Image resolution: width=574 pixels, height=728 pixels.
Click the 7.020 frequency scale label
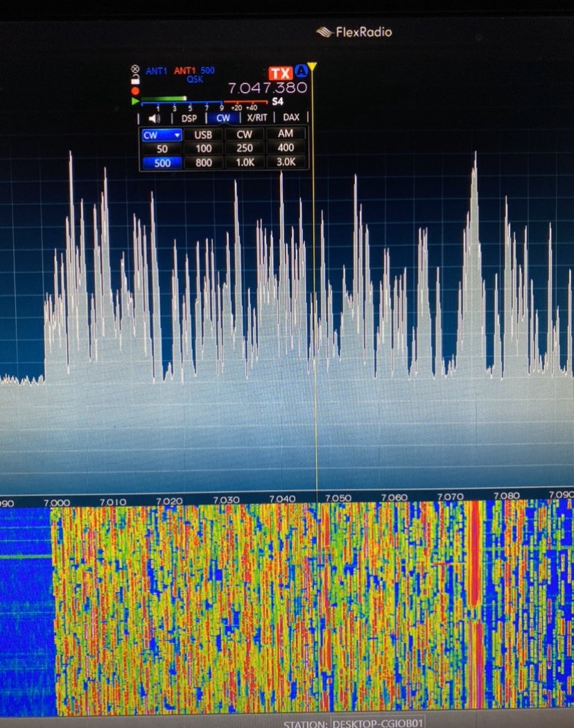[169, 501]
